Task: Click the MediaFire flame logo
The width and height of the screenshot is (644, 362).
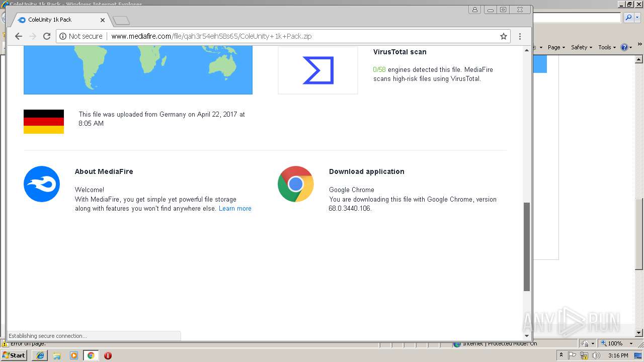Action: pyautogui.click(x=42, y=184)
